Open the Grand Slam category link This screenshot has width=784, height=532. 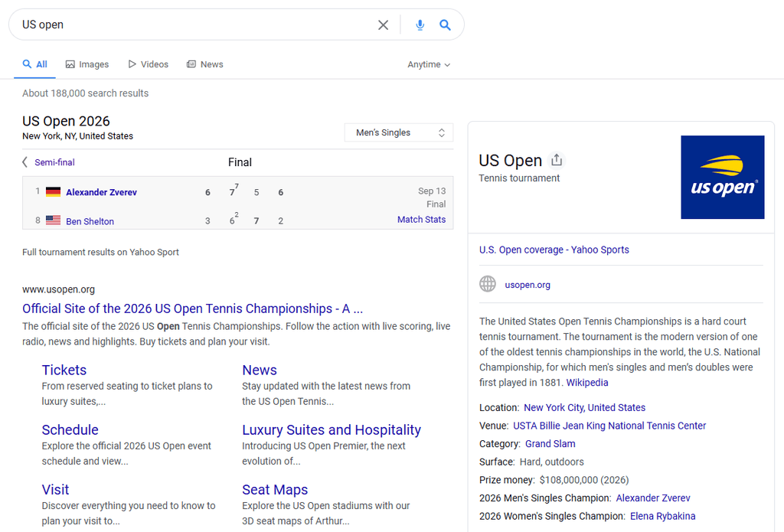[550, 443]
